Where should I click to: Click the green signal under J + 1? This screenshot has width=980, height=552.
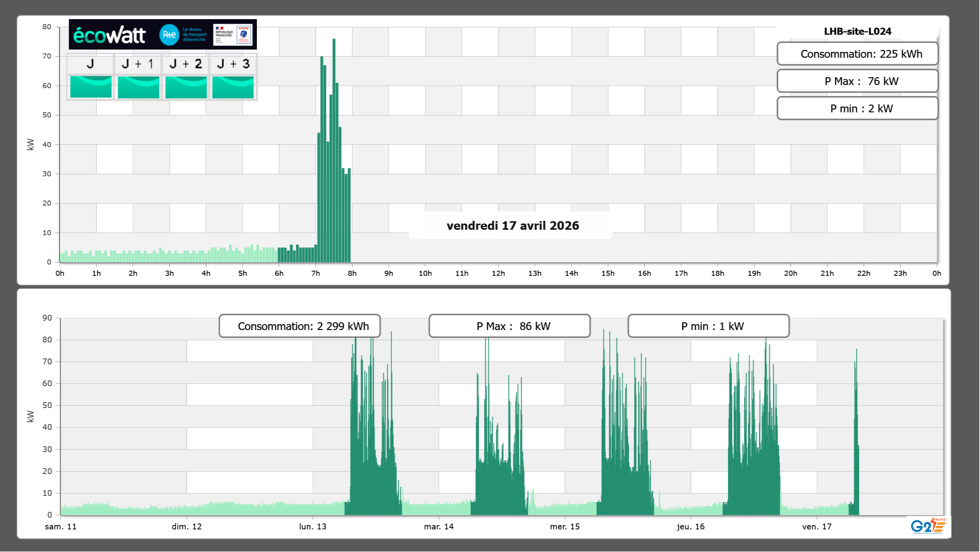point(138,87)
